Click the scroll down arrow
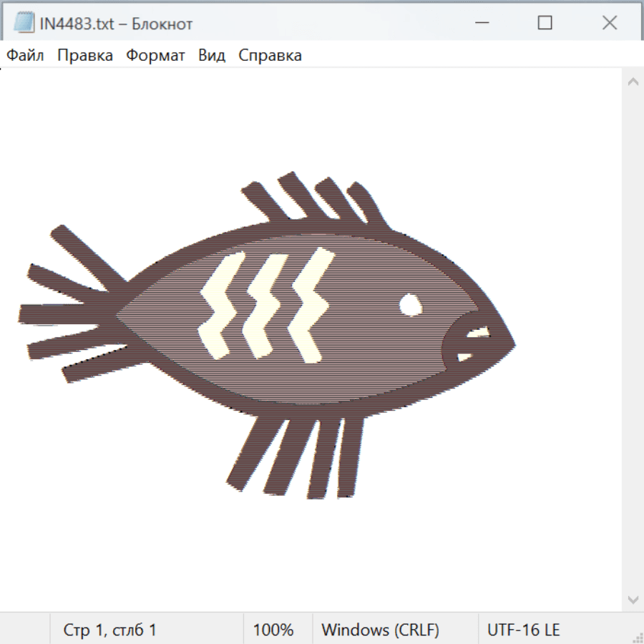 coord(633,598)
